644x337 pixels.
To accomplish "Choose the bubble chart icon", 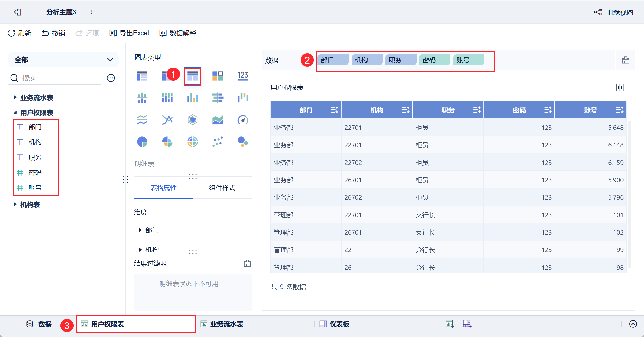I will 243,142.
